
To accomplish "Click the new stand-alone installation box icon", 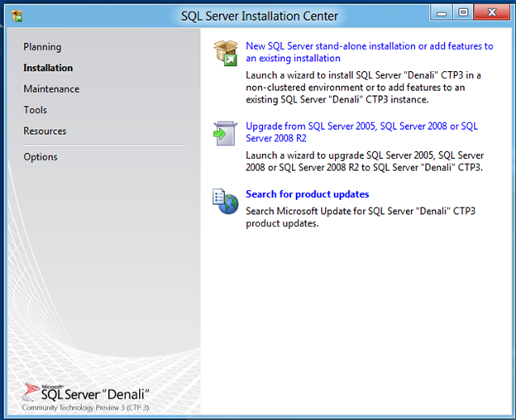I will 226,53.
